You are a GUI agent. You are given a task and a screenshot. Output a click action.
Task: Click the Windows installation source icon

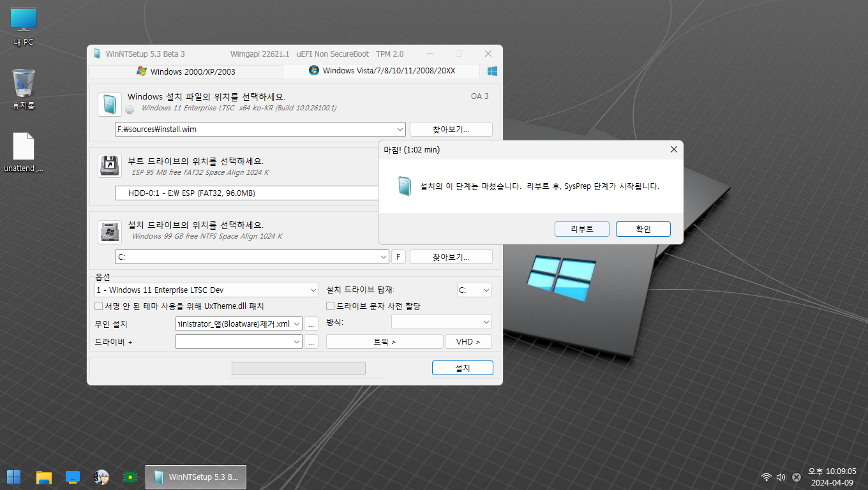(110, 105)
